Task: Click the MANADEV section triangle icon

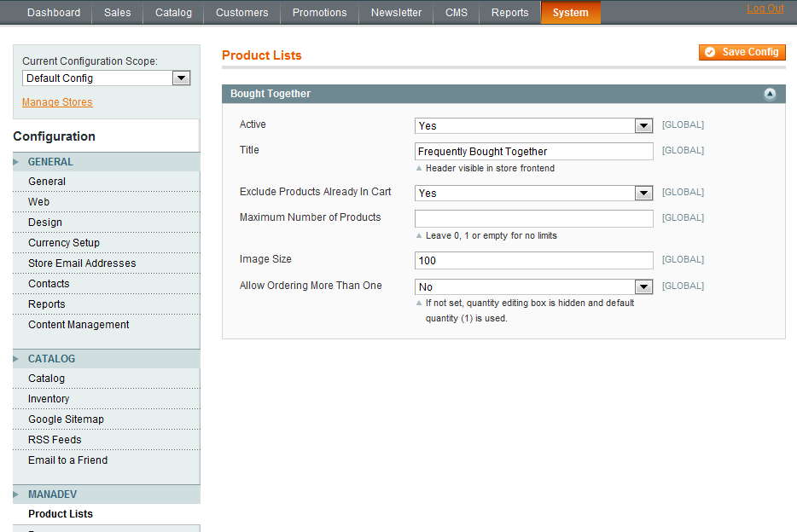Action: click(15, 494)
